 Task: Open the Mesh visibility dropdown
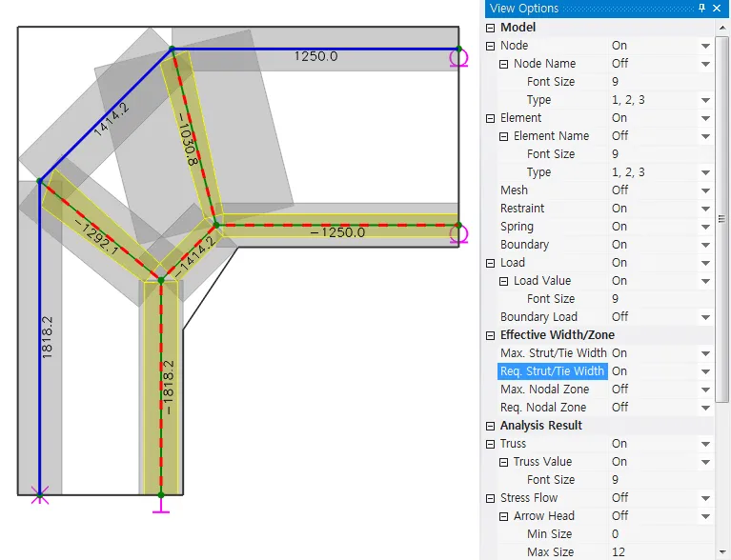click(x=705, y=190)
